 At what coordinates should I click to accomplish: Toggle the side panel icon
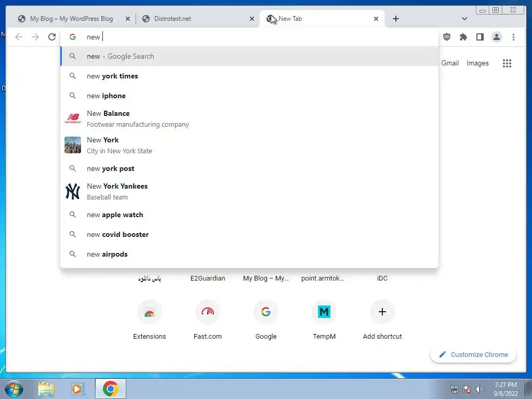(x=480, y=37)
